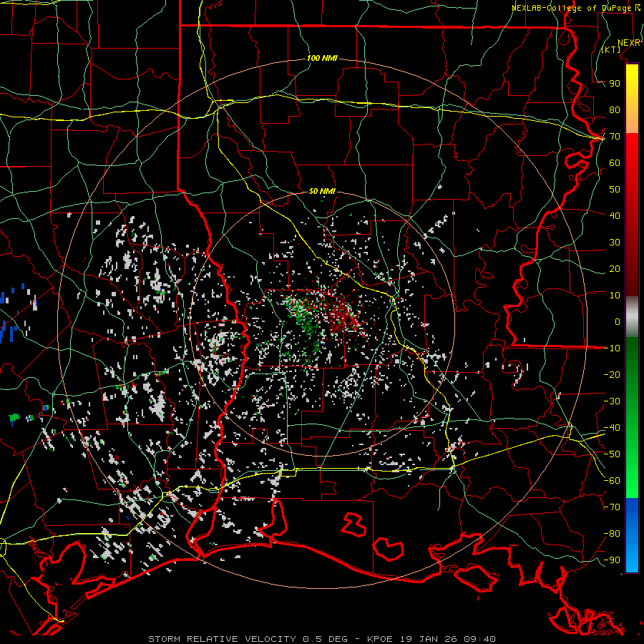Viewport: 644px width, 644px height.
Task: Select the 60 value on the velocity scale
Action: click(615, 162)
